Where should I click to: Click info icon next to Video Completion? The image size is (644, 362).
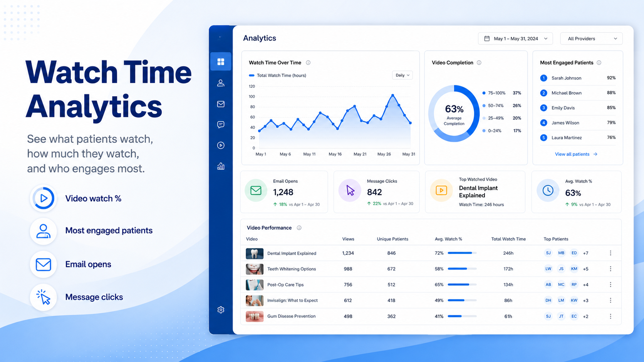click(x=479, y=63)
